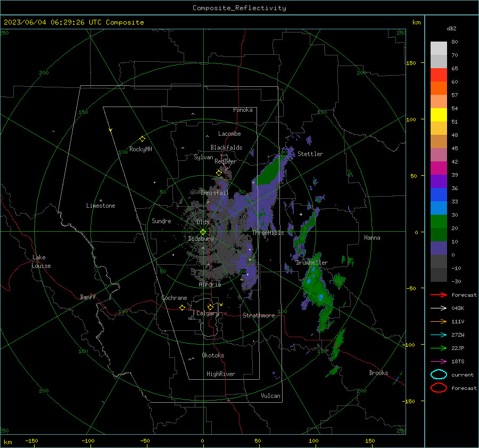Select the bright green 20-30 dBZ swatch
This screenshot has width=479, height=448.
click(439, 222)
